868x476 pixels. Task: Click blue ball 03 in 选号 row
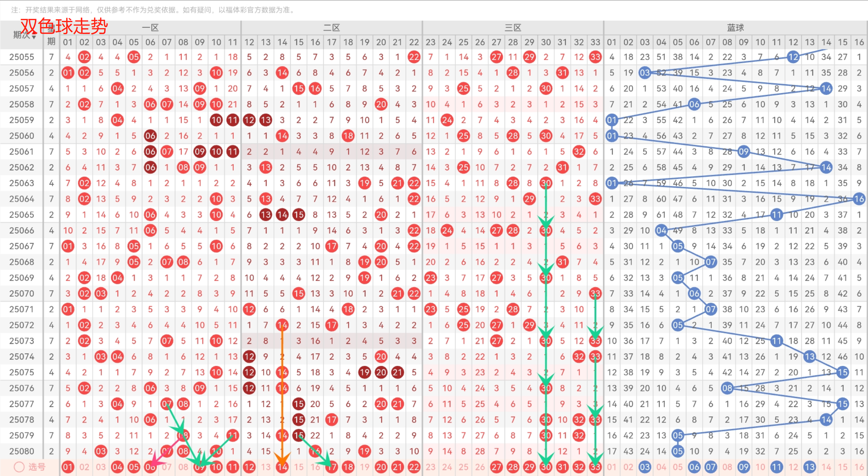tap(645, 467)
